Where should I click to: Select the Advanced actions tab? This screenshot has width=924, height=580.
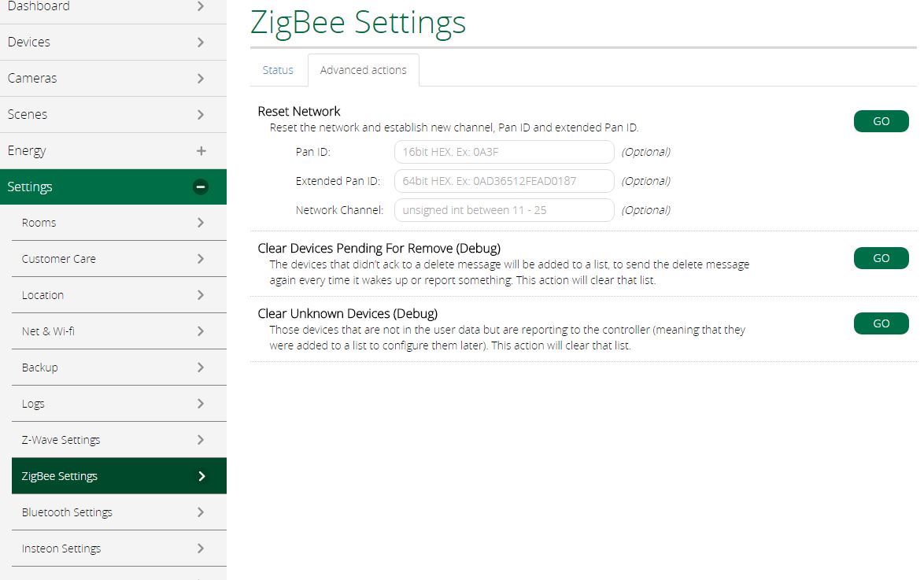[x=363, y=70]
